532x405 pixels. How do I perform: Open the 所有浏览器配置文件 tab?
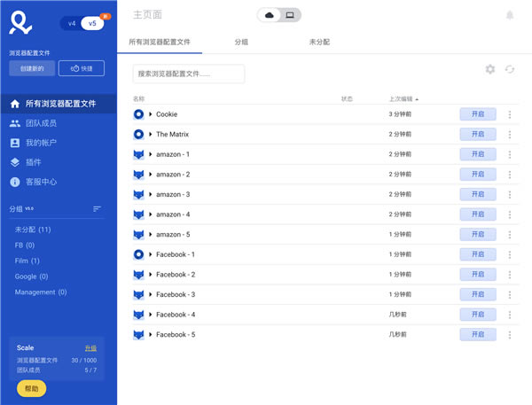tap(160, 42)
